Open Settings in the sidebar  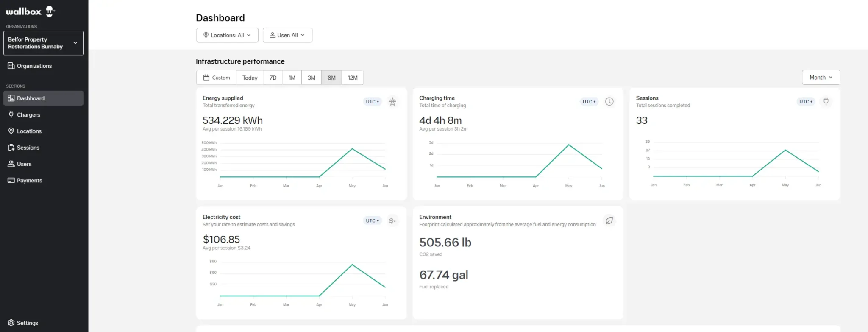click(x=43, y=323)
